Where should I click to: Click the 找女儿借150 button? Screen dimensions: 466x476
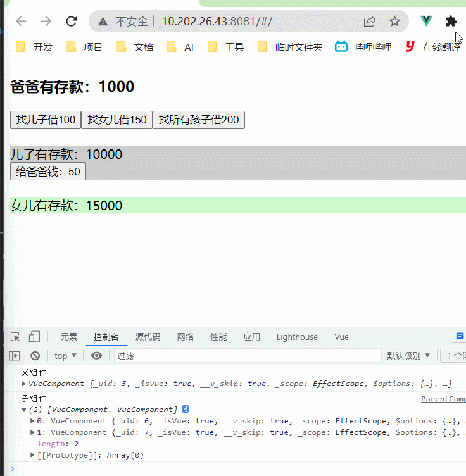(117, 120)
